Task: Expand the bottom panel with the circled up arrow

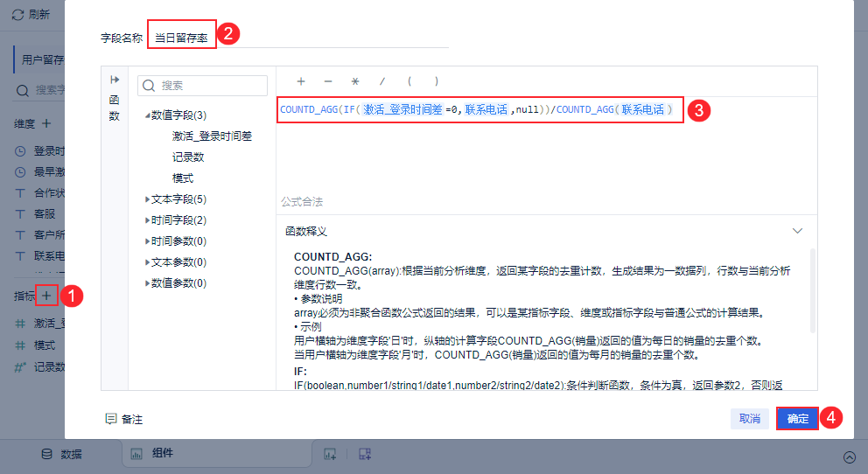Action: 849,457
